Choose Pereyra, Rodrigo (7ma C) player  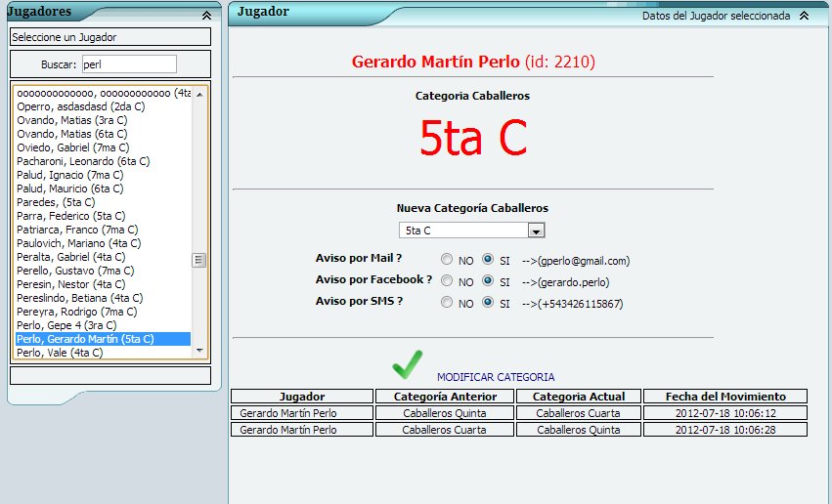coord(73,312)
